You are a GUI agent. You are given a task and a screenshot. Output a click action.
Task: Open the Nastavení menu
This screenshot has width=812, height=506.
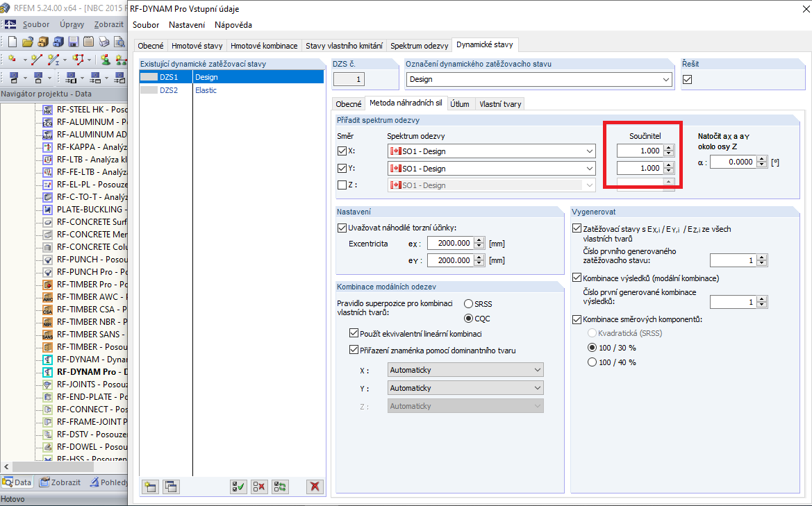[x=186, y=25]
